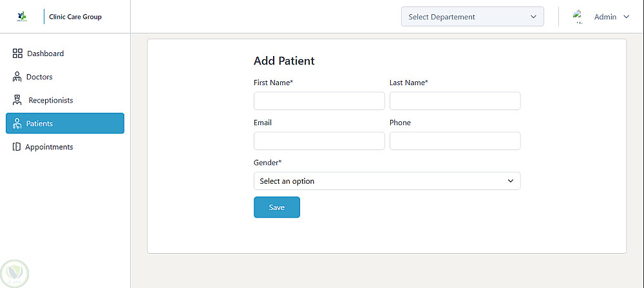Click the shield badge icon bottom-left
The image size is (644, 288).
pyautogui.click(x=14, y=273)
